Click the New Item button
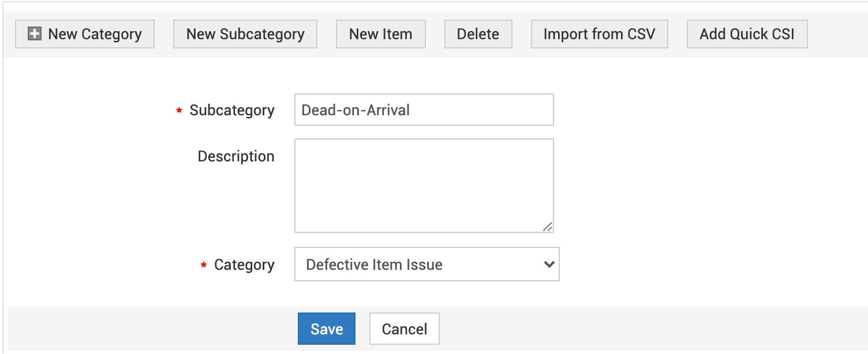This screenshot has height=354, width=868. coord(381,34)
